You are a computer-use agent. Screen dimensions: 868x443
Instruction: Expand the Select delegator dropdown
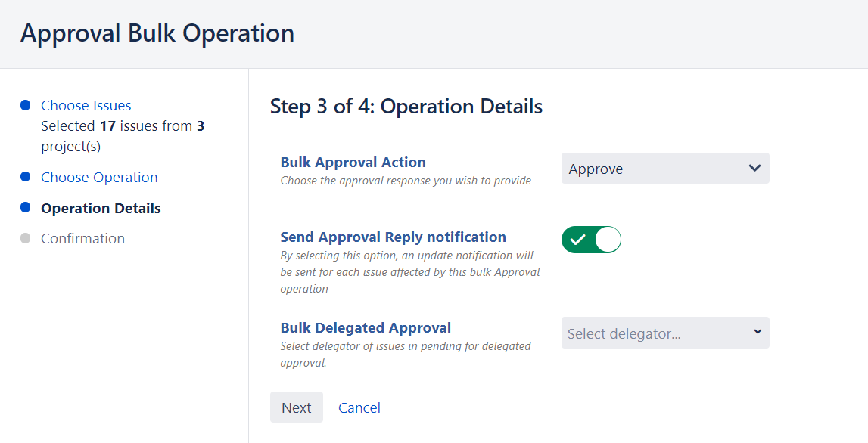pos(664,333)
